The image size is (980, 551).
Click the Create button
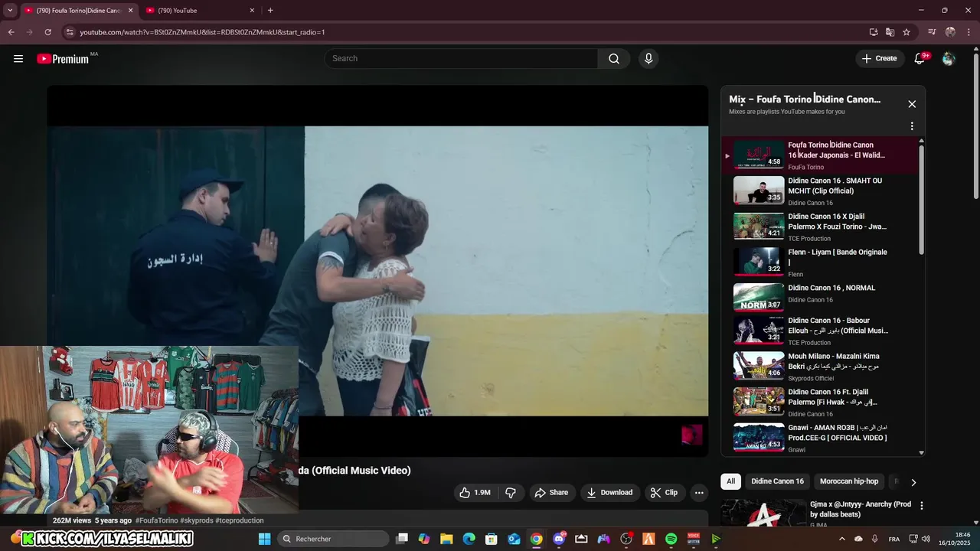tap(879, 59)
